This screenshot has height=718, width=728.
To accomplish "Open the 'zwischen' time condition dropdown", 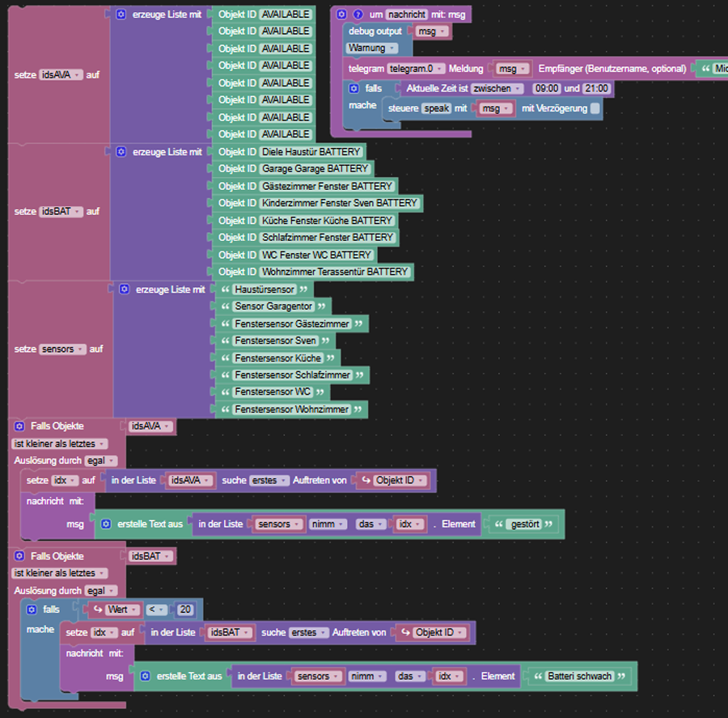I will click(x=497, y=88).
